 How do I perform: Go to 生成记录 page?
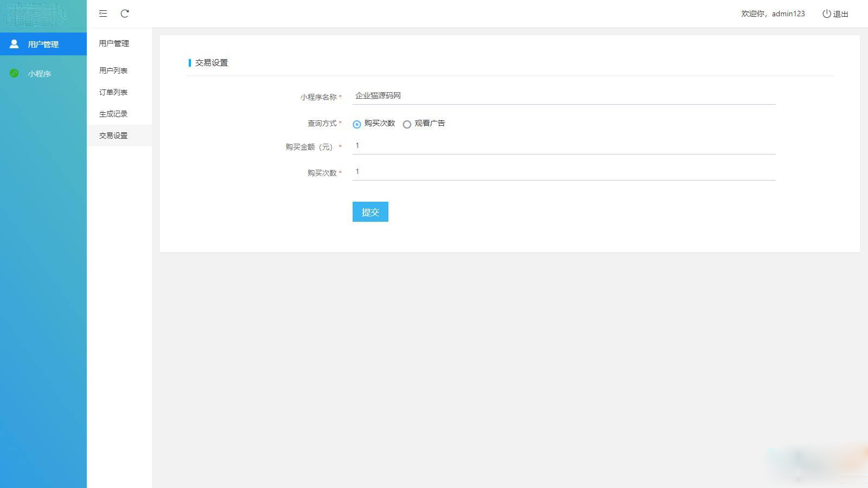[x=113, y=114]
